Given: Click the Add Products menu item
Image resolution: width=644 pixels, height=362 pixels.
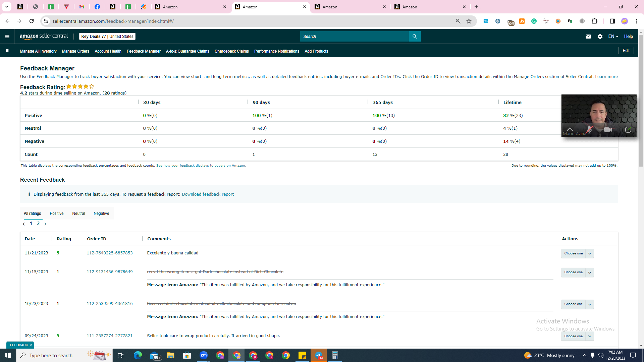Looking at the screenshot, I should (316, 51).
